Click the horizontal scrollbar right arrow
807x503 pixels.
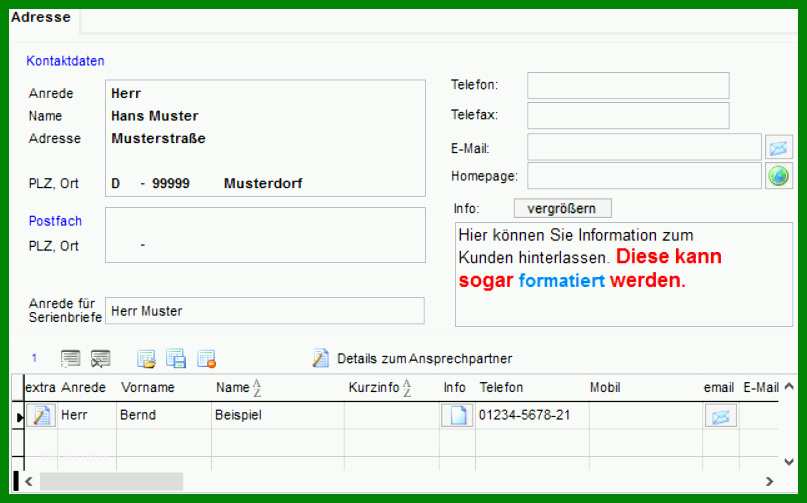tap(769, 482)
